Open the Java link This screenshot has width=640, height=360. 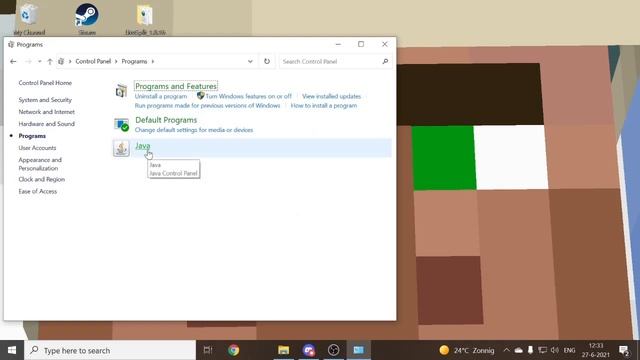tap(142, 146)
